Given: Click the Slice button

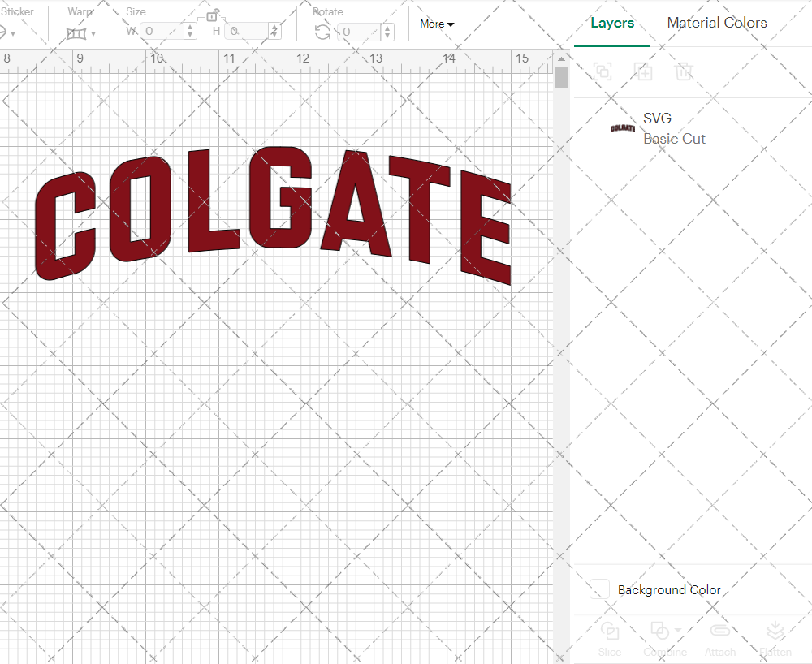Looking at the screenshot, I should [x=610, y=639].
